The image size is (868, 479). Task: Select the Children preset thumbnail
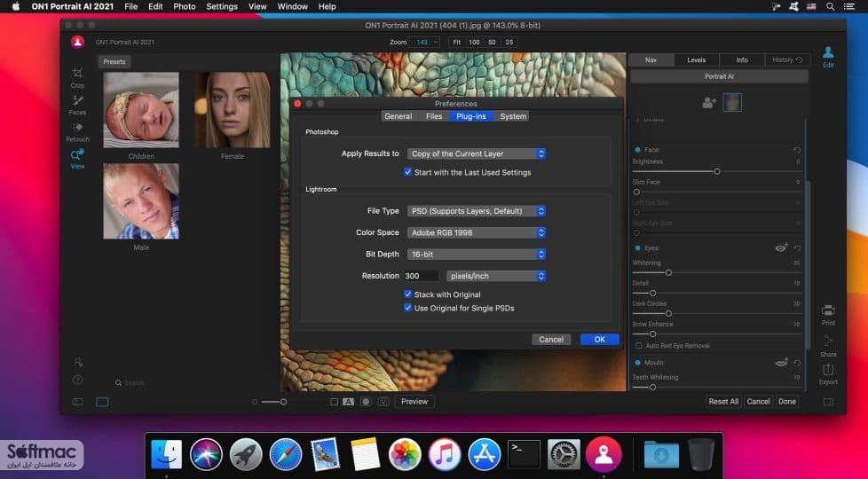[141, 110]
